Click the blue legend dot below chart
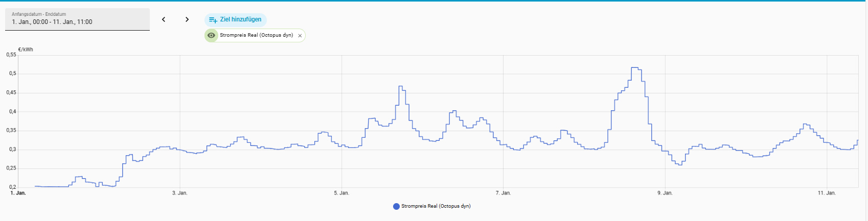 (x=396, y=206)
